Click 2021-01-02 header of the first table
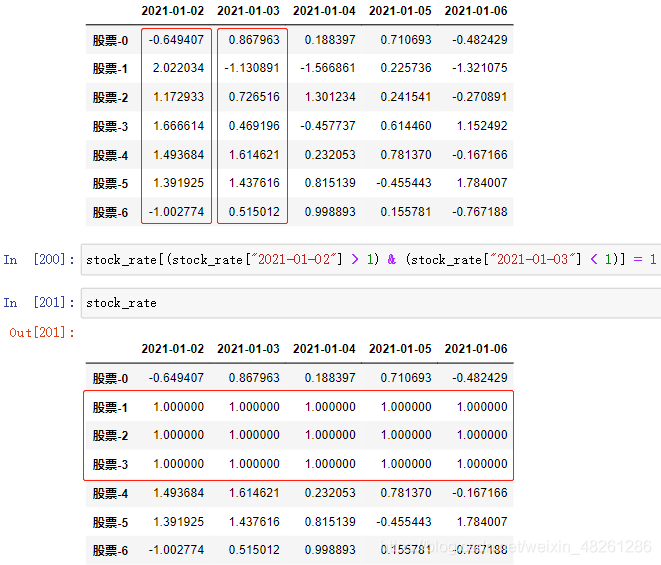This screenshot has width=661, height=565. 172,11
